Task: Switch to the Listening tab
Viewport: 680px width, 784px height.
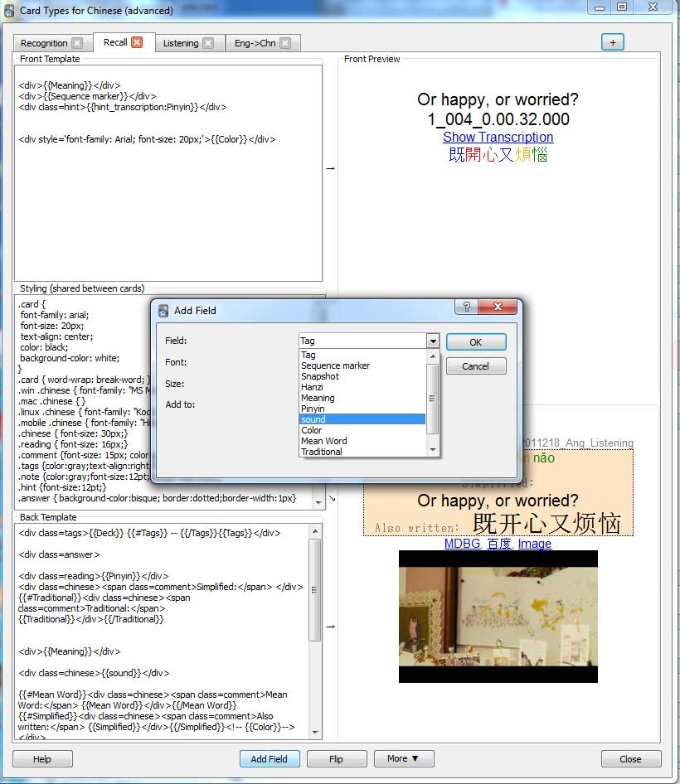Action: pyautogui.click(x=181, y=43)
